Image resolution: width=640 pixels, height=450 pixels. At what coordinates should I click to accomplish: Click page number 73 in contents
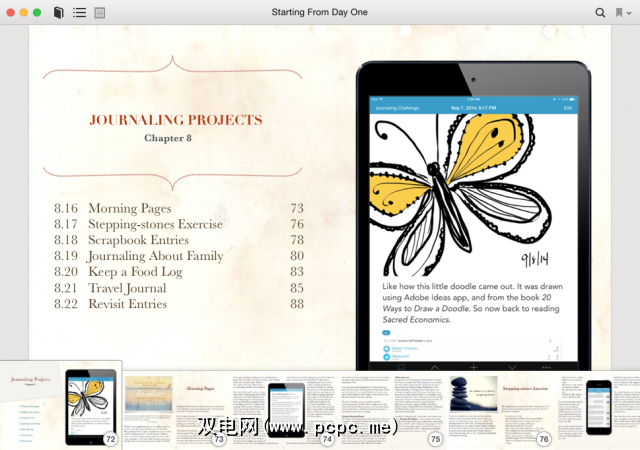[x=297, y=208]
